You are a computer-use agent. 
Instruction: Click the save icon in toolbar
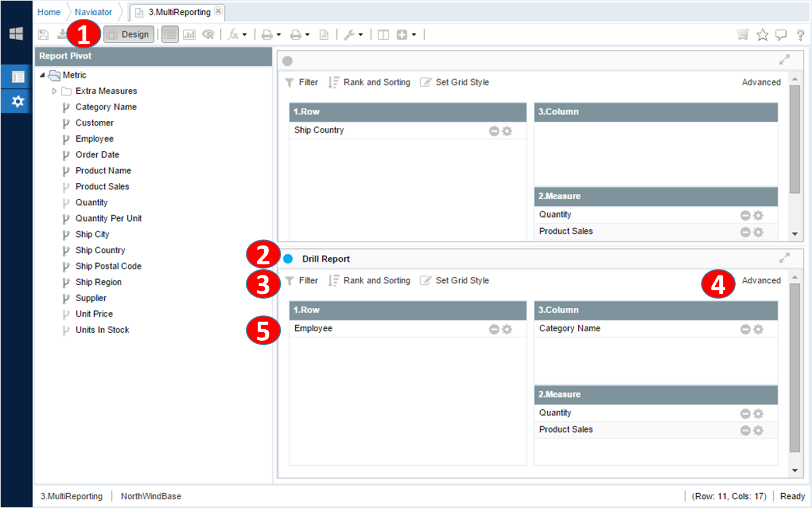43,35
